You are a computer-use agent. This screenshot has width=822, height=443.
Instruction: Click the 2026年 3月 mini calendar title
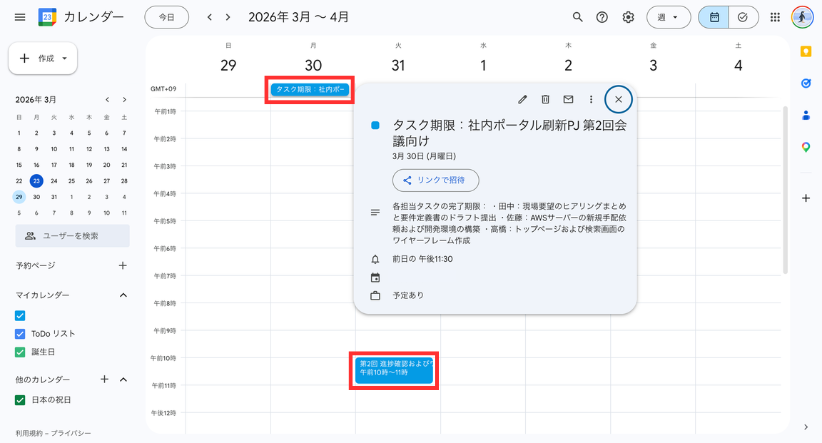(x=36, y=100)
